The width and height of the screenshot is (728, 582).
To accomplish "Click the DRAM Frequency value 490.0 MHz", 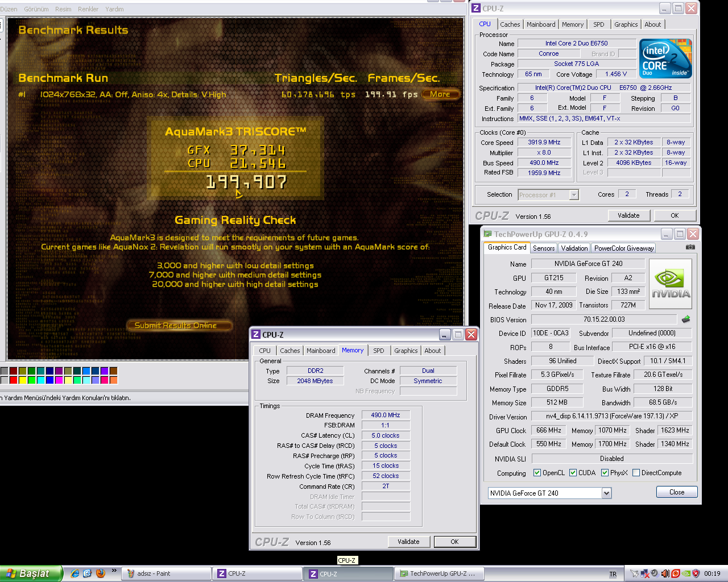I will tap(386, 415).
